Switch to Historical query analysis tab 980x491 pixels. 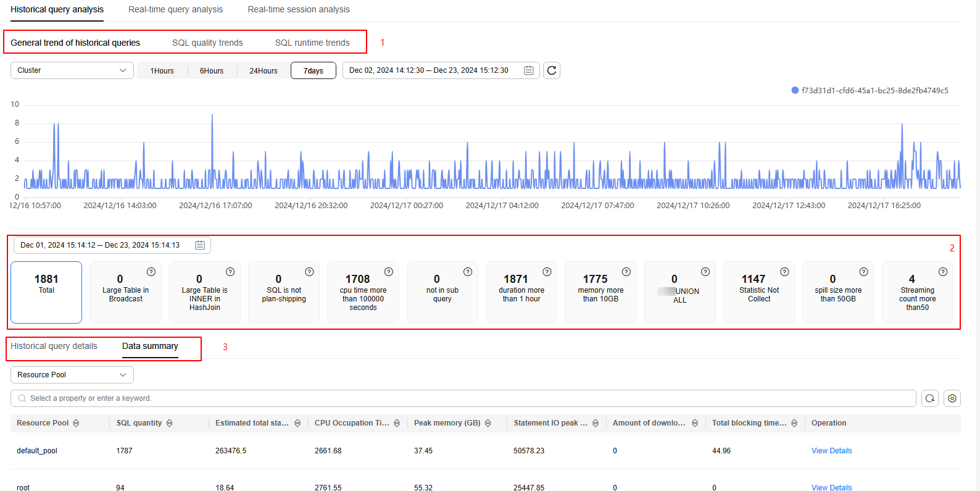pyautogui.click(x=57, y=9)
